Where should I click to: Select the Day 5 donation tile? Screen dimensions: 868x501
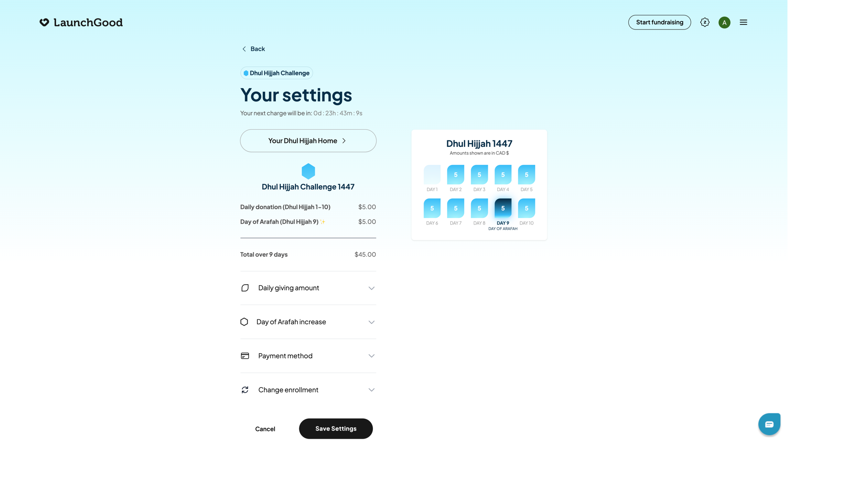pos(527,174)
